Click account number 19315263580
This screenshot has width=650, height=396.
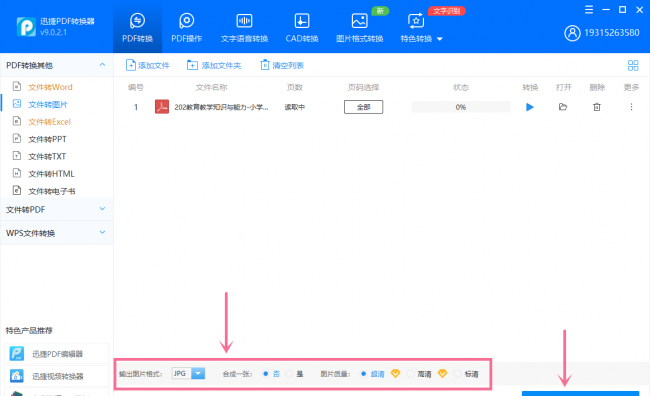click(612, 33)
